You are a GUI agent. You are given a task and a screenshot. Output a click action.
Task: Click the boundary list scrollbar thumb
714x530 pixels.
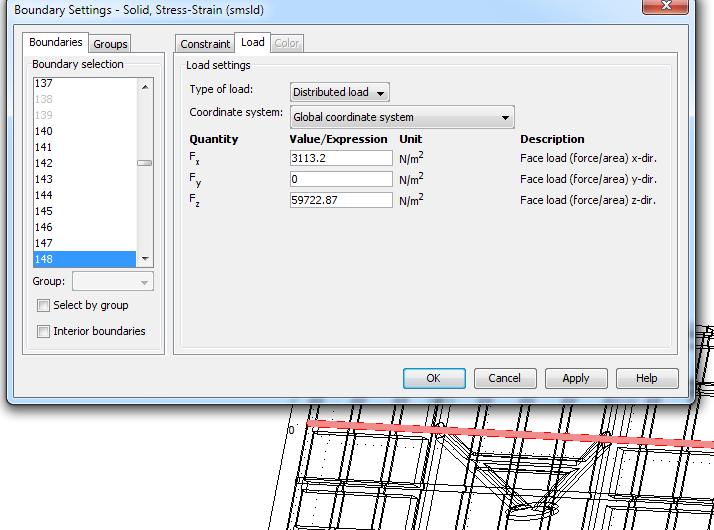(145, 163)
